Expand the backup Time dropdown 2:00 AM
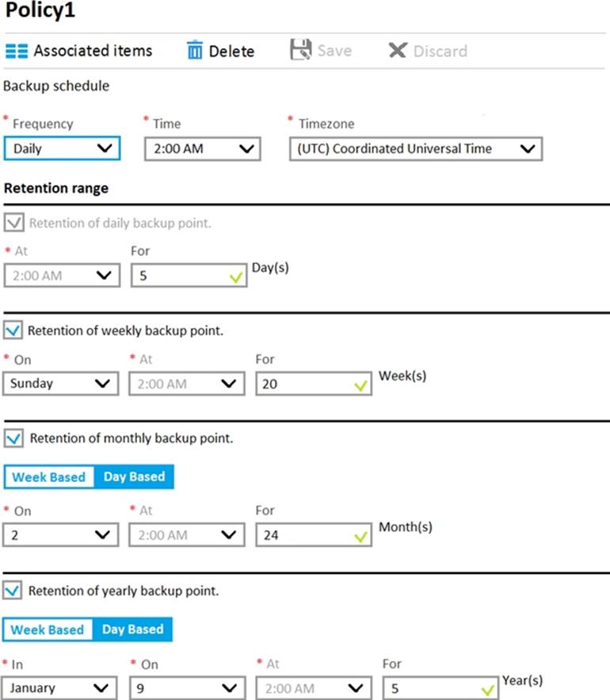The image size is (610, 700). pyautogui.click(x=202, y=148)
